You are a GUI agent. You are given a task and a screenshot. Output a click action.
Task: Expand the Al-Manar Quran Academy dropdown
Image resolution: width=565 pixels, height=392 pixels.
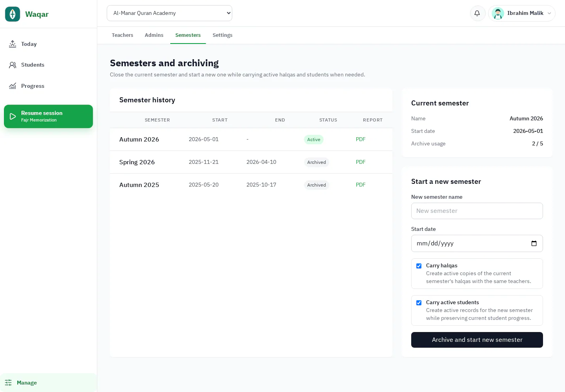[169, 13]
